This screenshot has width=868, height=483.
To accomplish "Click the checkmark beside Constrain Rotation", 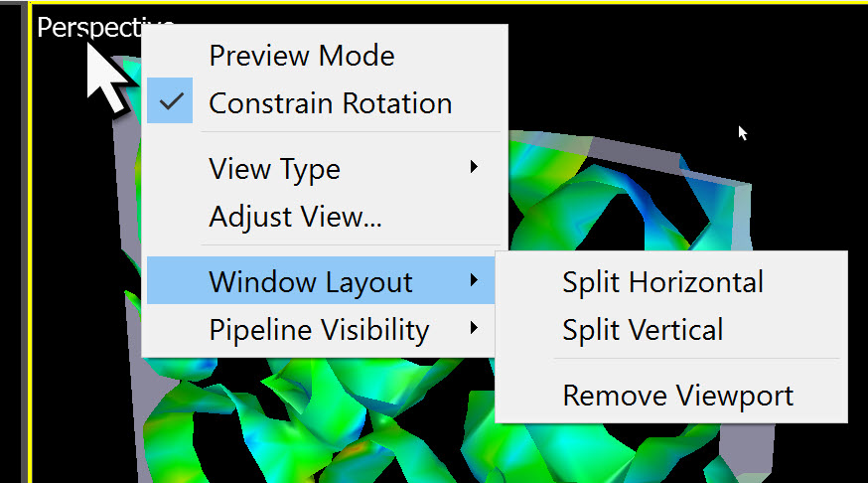I will pos(171,102).
